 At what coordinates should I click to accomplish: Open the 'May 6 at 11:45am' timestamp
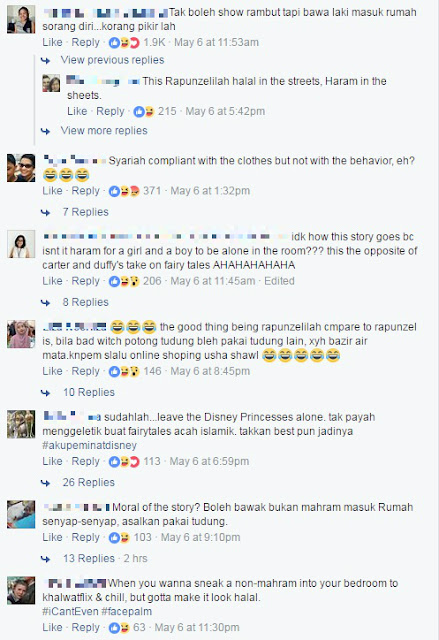[213, 281]
